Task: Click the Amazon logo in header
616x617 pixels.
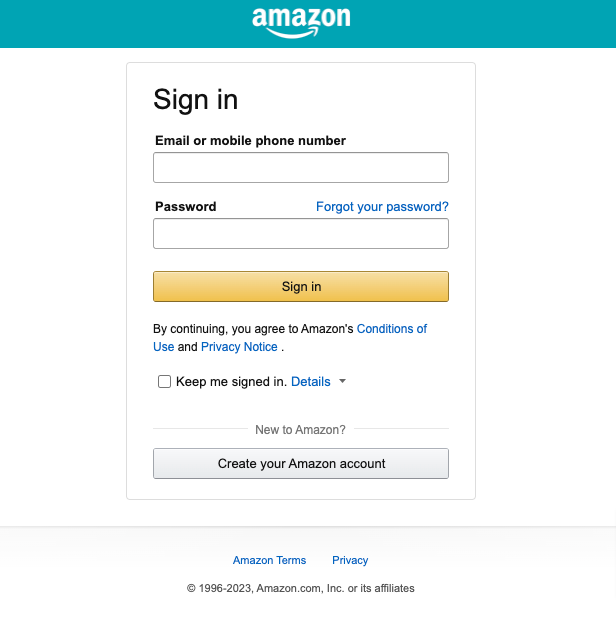Action: [301, 23]
